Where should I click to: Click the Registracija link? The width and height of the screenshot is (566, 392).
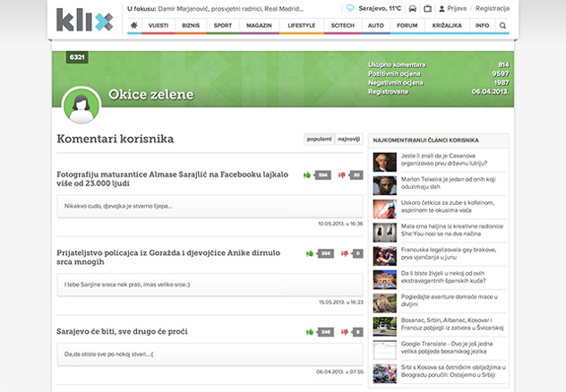point(492,8)
